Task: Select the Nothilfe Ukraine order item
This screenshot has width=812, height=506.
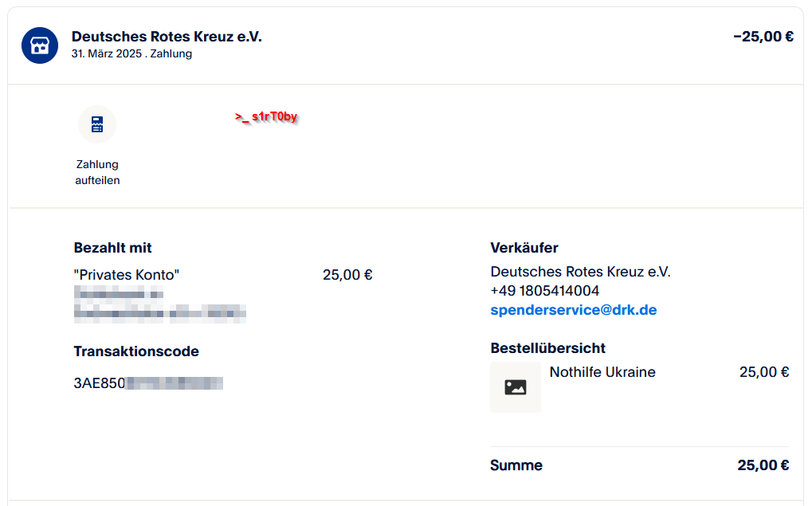Action: point(602,372)
